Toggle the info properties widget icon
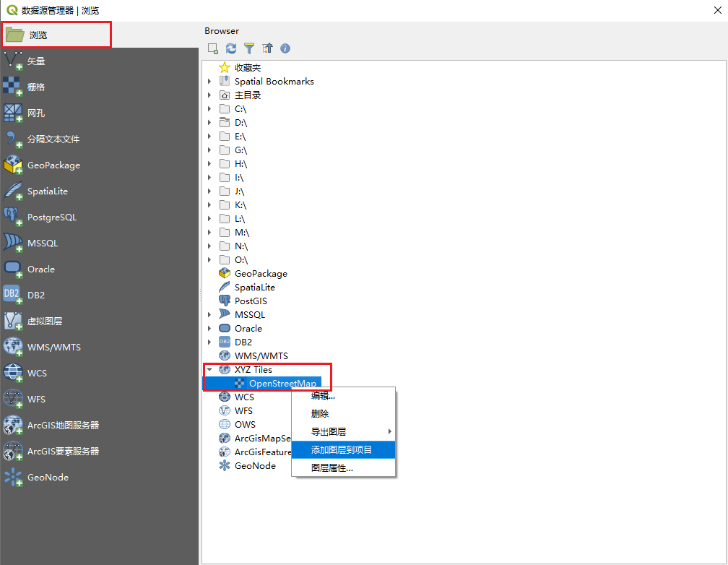The height and width of the screenshot is (565, 728). (x=285, y=48)
